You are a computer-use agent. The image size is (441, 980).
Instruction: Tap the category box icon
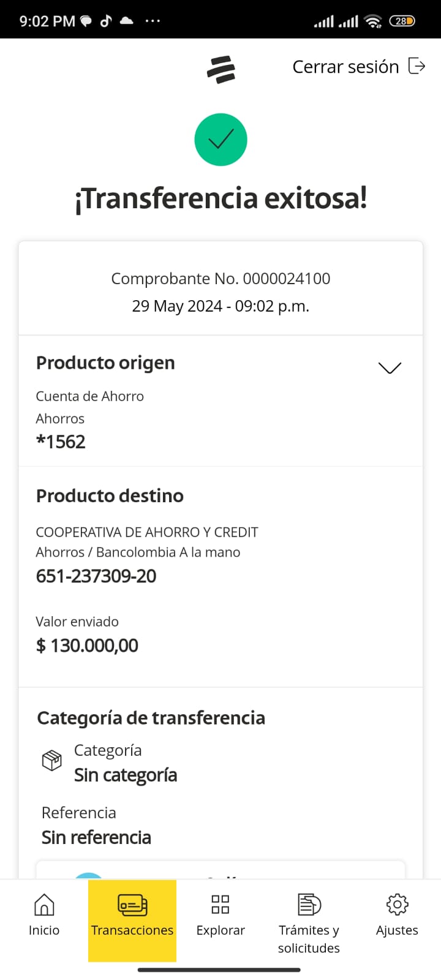point(52,761)
